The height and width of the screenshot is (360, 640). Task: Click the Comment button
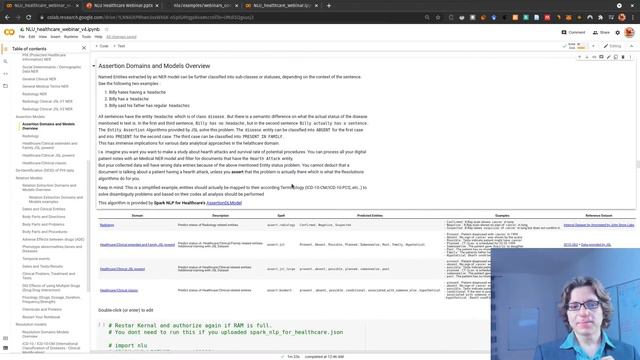(x=573, y=32)
